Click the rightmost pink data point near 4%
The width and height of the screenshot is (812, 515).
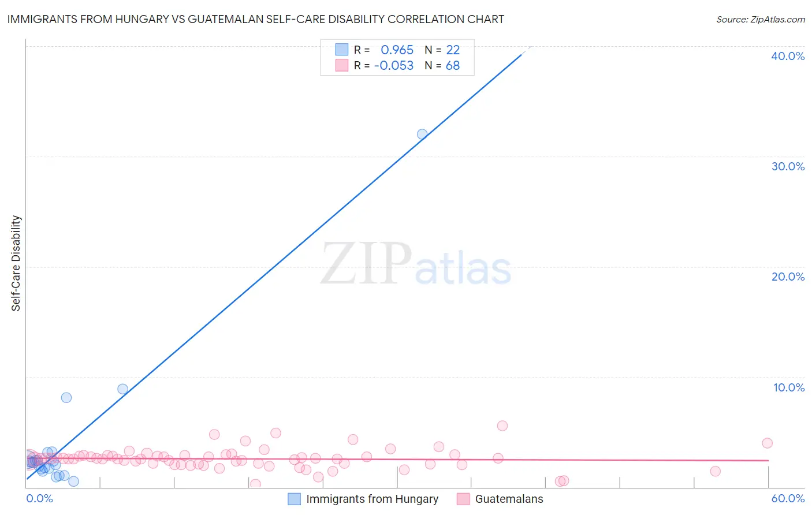click(x=768, y=443)
